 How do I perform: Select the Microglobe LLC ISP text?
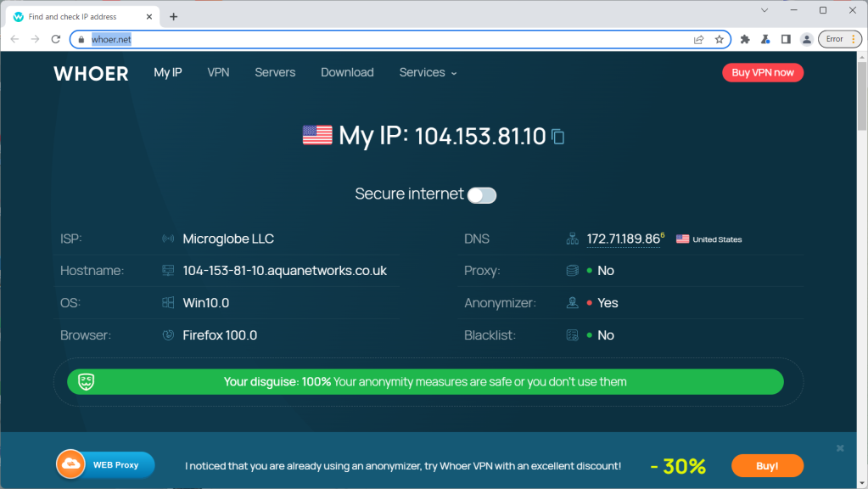pos(228,239)
